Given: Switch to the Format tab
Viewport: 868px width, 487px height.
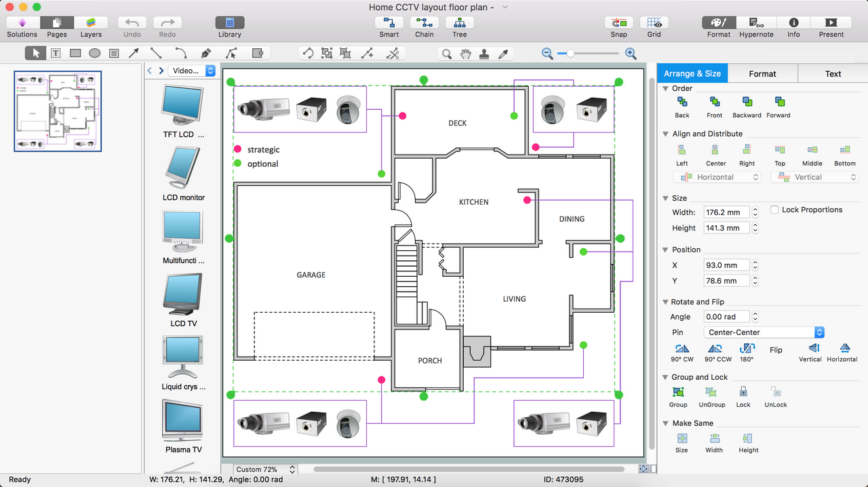Looking at the screenshot, I should tap(762, 74).
